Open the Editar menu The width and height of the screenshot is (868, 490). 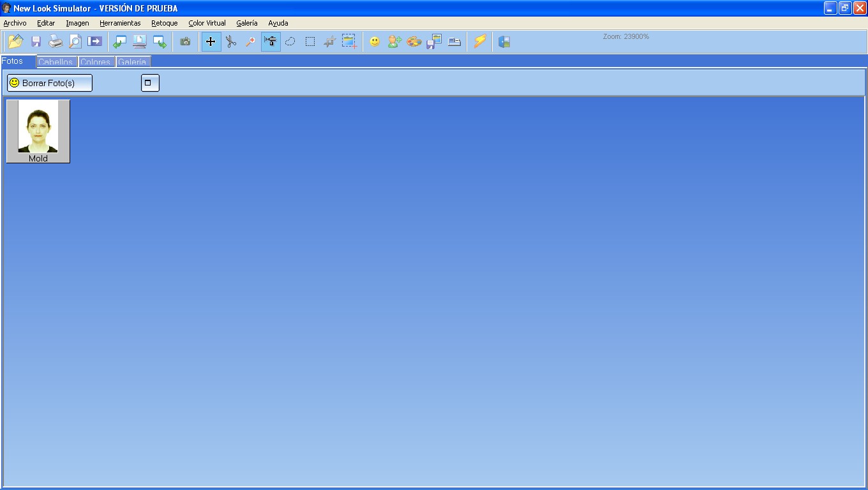(x=46, y=23)
